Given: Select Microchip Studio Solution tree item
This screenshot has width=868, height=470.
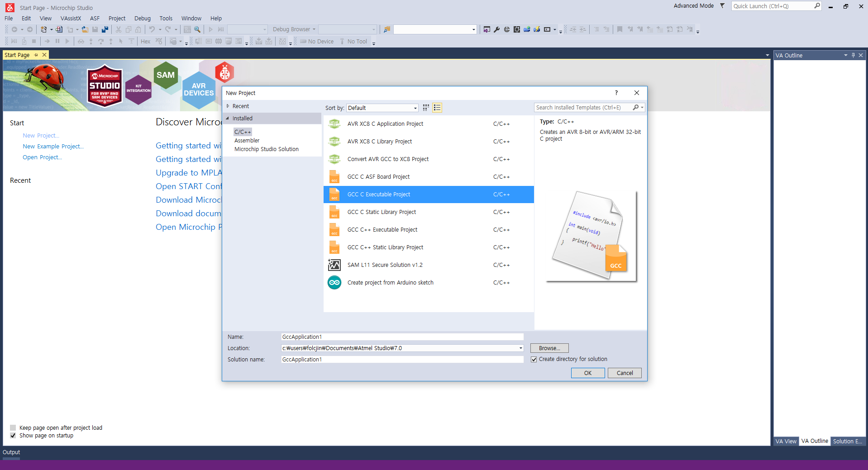Looking at the screenshot, I should [267, 149].
